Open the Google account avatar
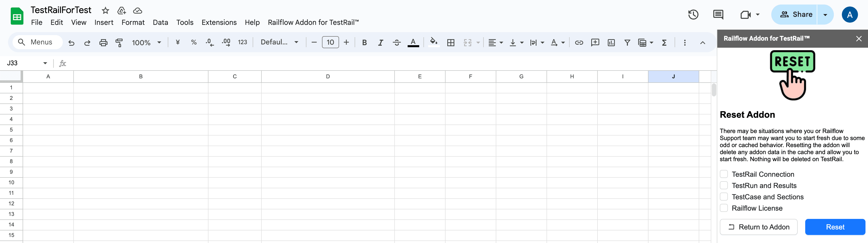 point(849,15)
